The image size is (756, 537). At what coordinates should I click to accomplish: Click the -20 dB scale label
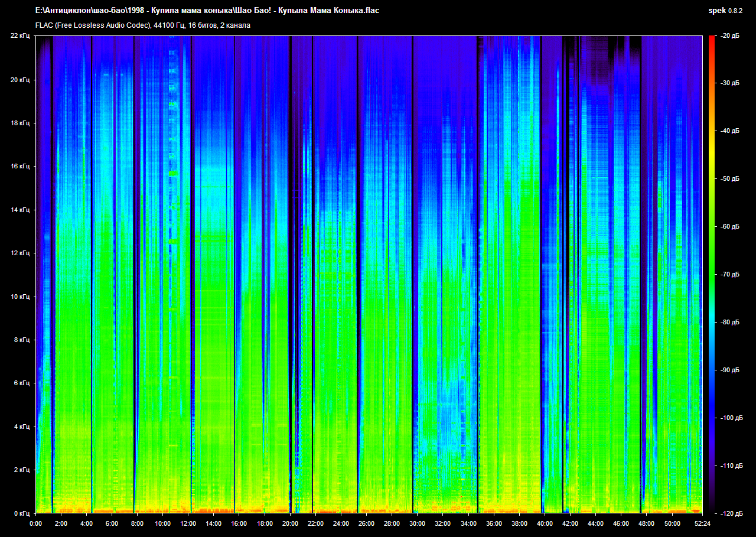(729, 36)
